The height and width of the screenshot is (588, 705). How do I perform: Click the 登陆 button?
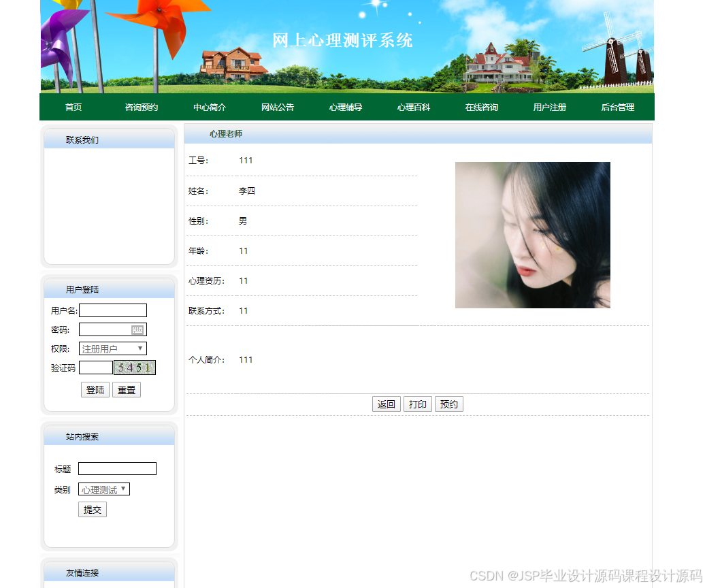(x=95, y=390)
